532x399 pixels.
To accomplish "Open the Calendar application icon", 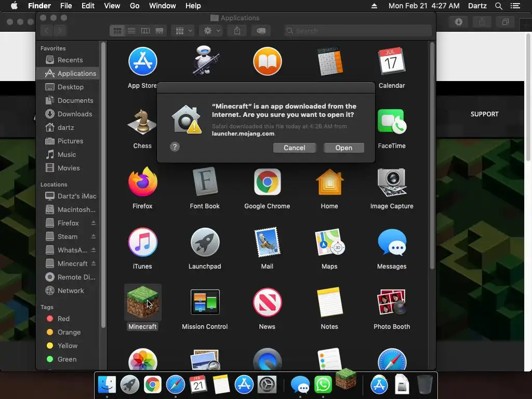I will [392, 61].
